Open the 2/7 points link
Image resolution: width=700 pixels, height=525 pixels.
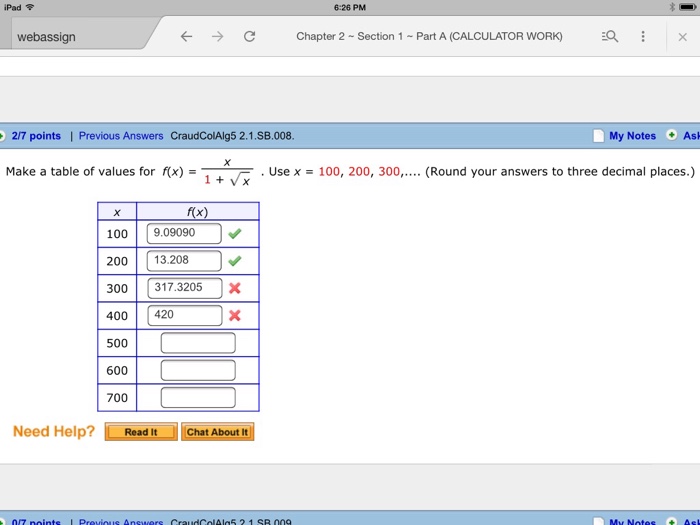[x=36, y=136]
